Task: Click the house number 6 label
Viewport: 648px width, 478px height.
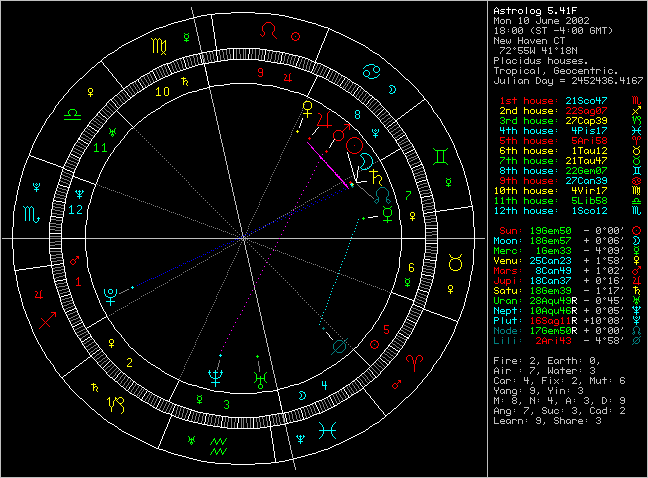Action: click(x=411, y=267)
